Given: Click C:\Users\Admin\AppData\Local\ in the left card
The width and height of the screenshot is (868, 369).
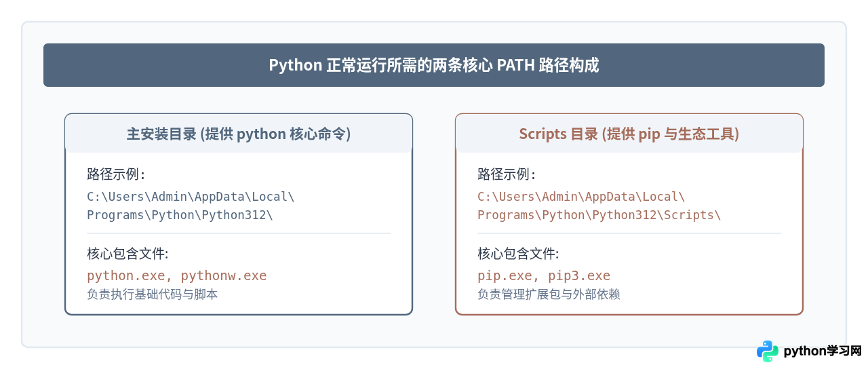Looking at the screenshot, I should point(191,197).
